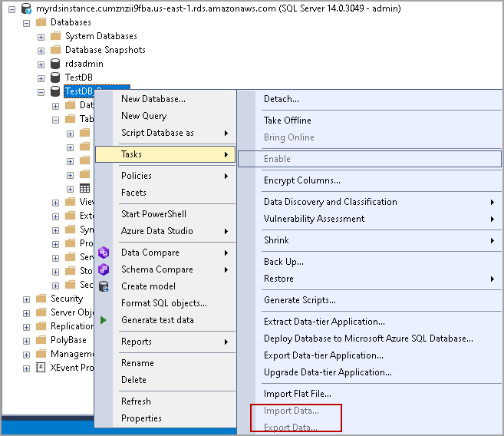Screen dimensions: 504x436
Task: Click the Security folder icon
Action: (x=41, y=299)
